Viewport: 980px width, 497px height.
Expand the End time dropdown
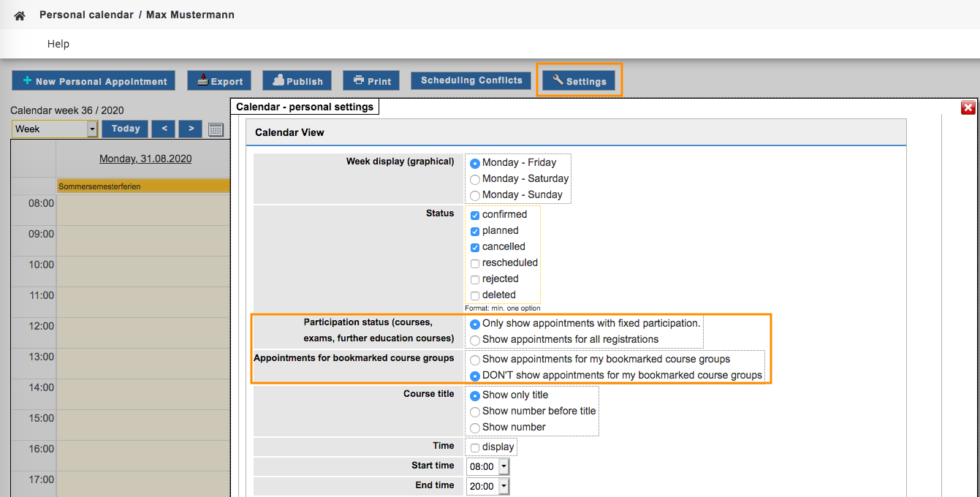pos(489,486)
